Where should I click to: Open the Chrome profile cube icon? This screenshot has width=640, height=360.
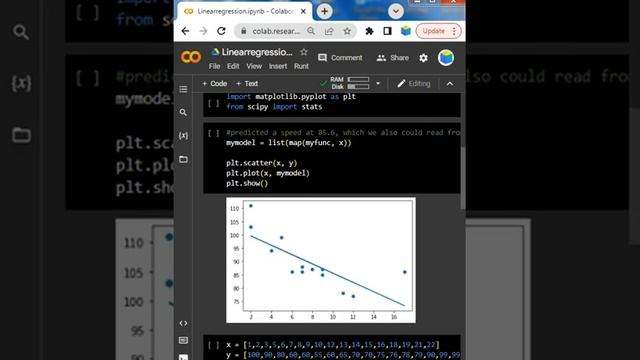405,31
